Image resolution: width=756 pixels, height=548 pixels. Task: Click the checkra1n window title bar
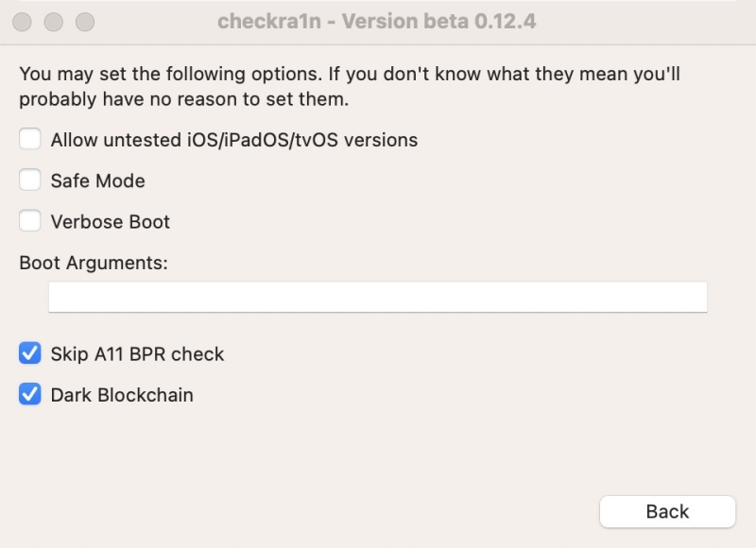(378, 21)
